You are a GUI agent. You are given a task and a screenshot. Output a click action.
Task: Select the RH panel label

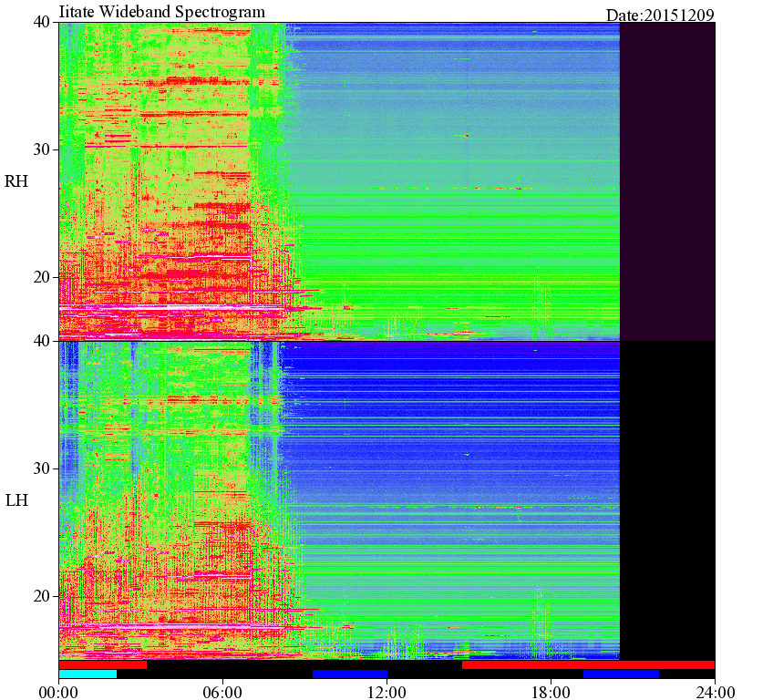click(15, 181)
